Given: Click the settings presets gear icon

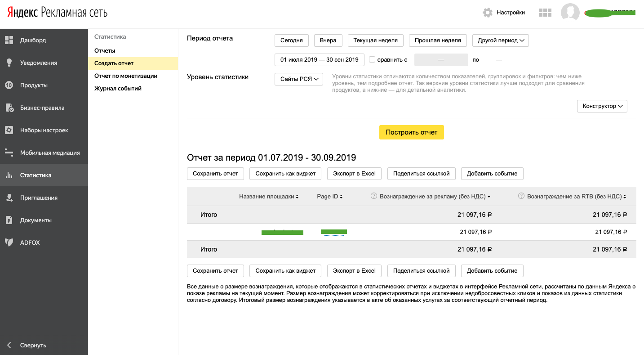Looking at the screenshot, I should [x=9, y=130].
